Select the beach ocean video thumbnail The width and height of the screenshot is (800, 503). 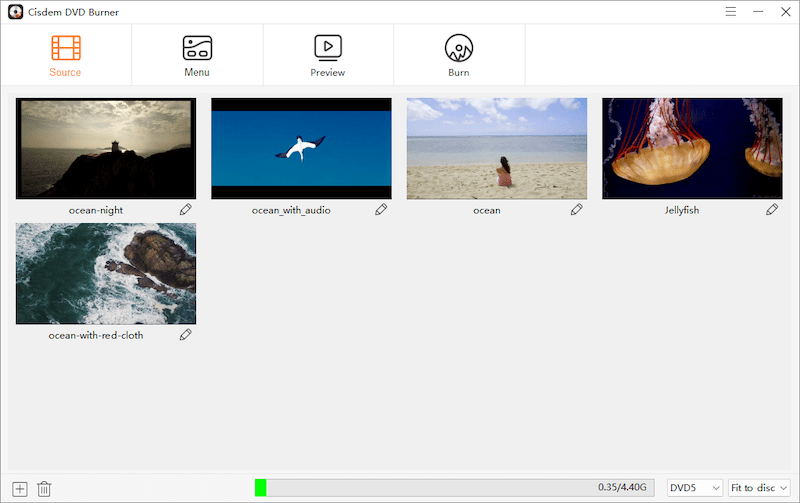tap(497, 148)
